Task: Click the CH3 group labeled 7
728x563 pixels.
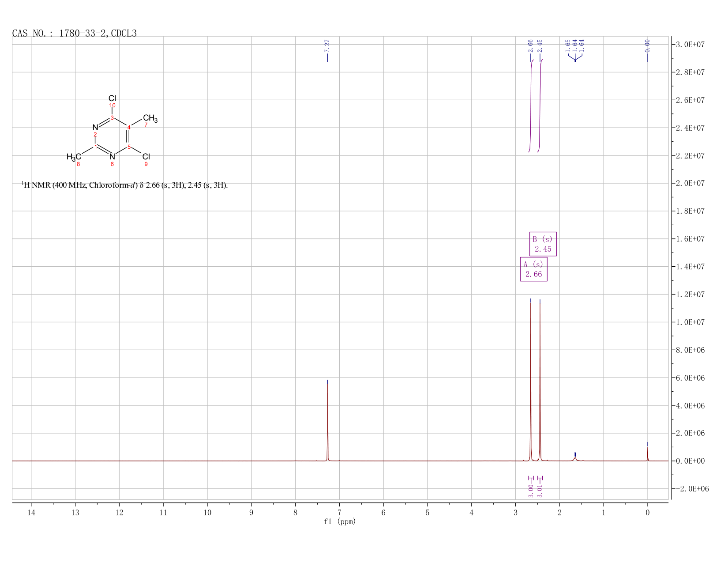Action: [x=150, y=118]
